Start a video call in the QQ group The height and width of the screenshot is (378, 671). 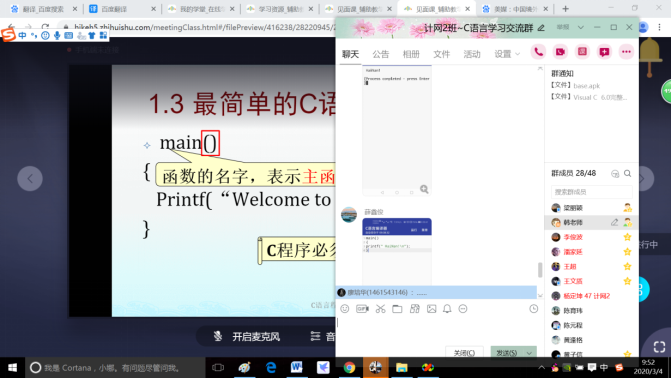tap(560, 52)
